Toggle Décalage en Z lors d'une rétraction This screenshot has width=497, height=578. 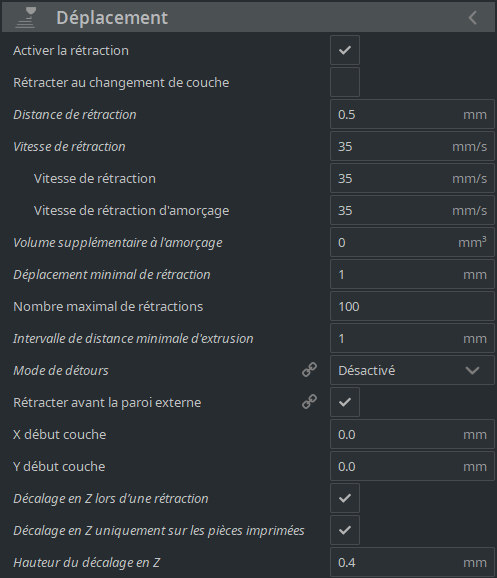[x=345, y=498]
